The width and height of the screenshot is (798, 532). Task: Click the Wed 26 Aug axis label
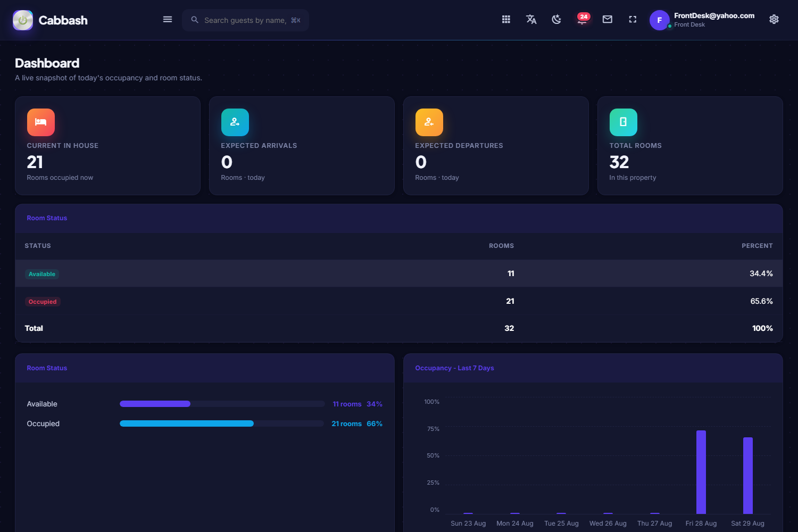608,523
